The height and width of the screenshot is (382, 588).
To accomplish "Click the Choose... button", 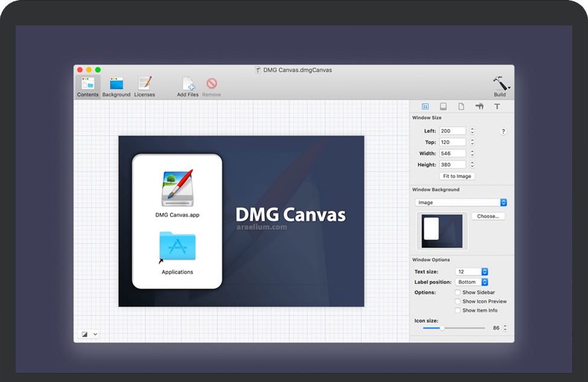I will [488, 216].
